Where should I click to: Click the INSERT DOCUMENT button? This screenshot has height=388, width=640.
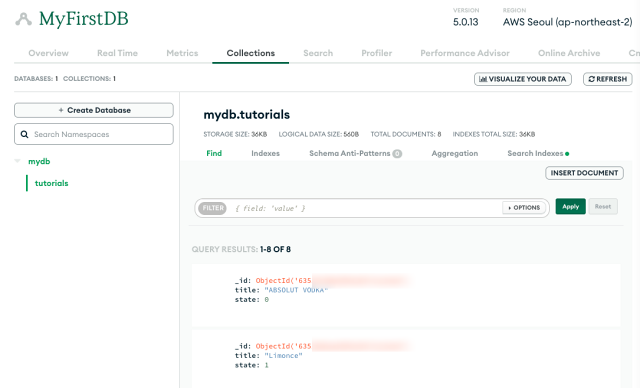[584, 173]
